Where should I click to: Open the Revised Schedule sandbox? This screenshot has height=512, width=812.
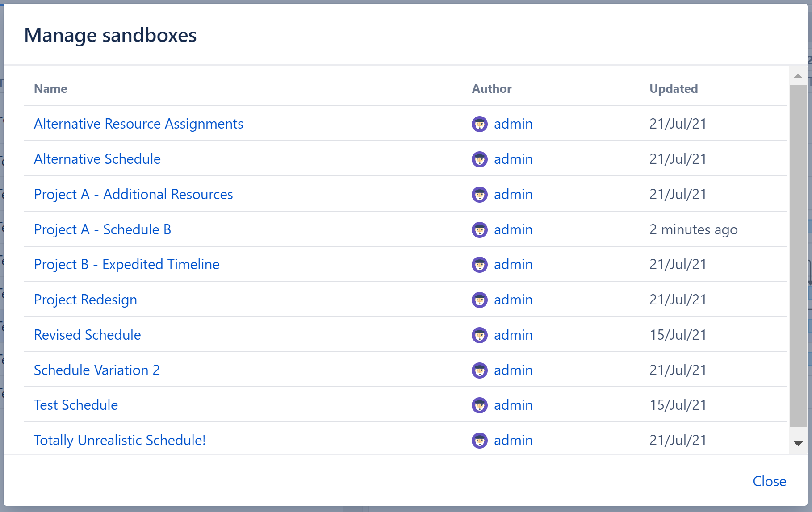click(x=87, y=335)
